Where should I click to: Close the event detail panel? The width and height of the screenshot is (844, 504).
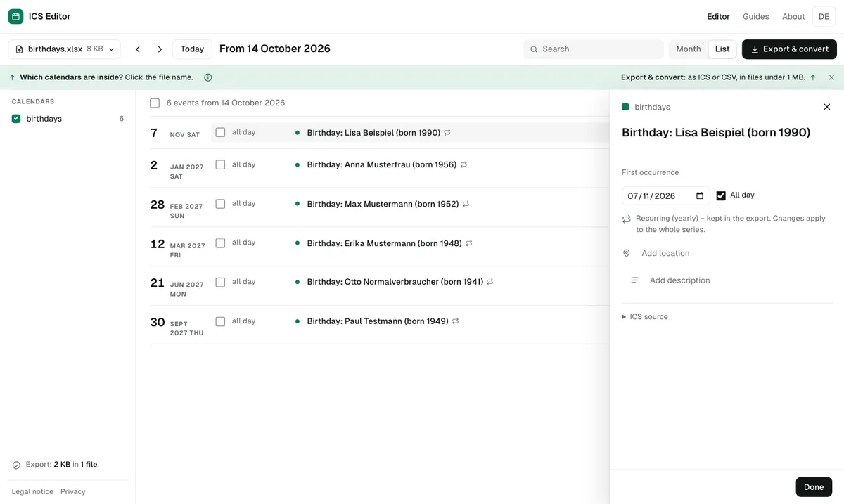pyautogui.click(x=826, y=107)
